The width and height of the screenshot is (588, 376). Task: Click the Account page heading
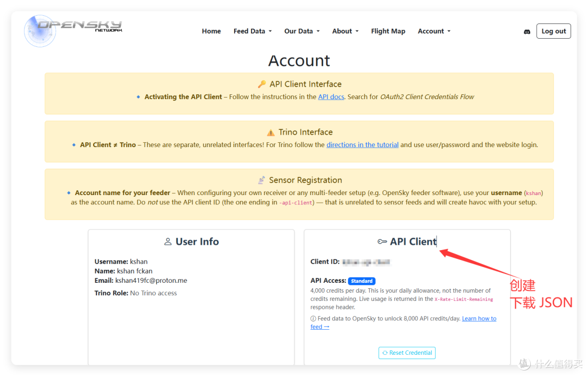tap(299, 61)
